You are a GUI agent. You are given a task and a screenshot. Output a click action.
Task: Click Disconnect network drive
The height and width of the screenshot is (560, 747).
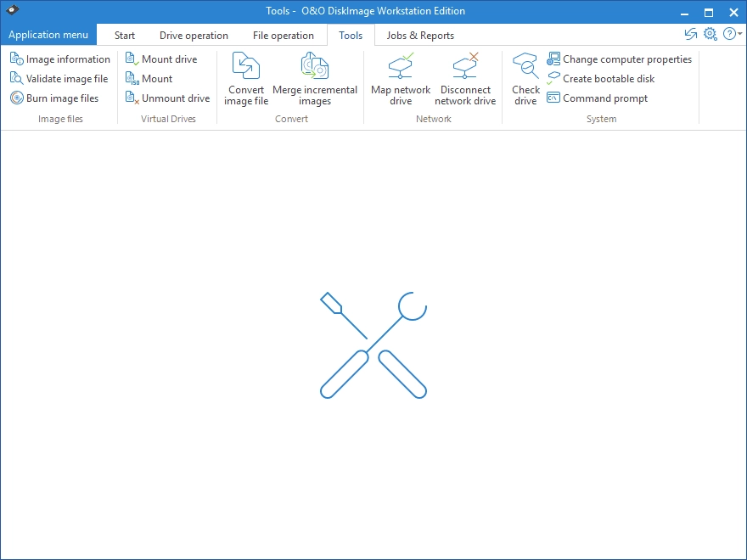coord(465,79)
